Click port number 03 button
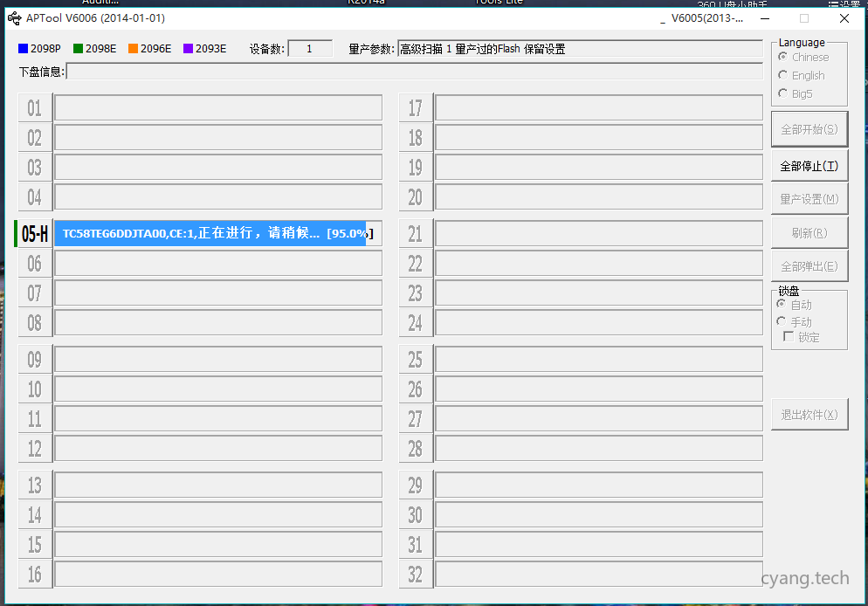868x606 pixels. tap(34, 167)
